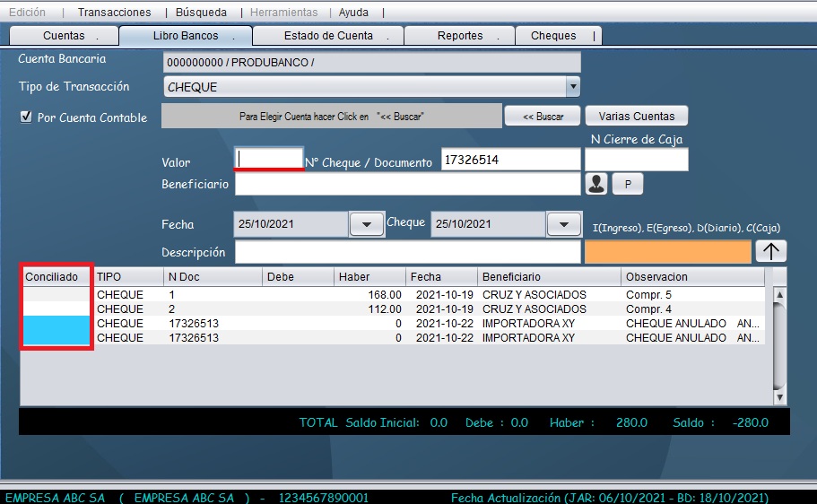Click the orange transaction type field
The image size is (817, 504).
(667, 252)
